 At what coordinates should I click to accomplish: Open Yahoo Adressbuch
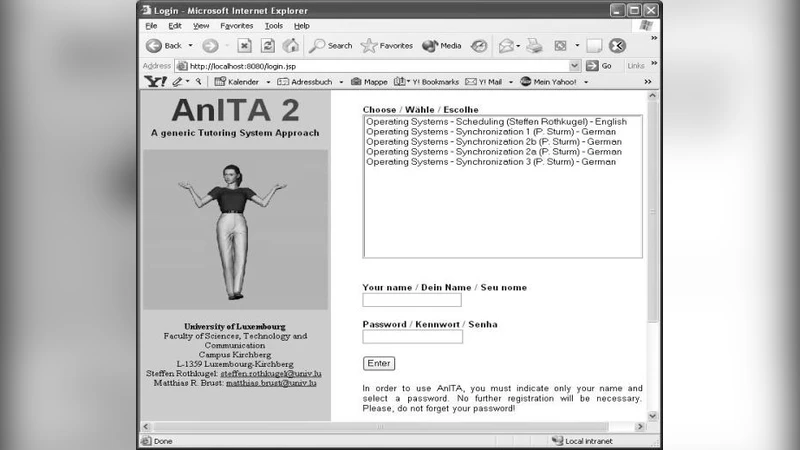point(305,82)
